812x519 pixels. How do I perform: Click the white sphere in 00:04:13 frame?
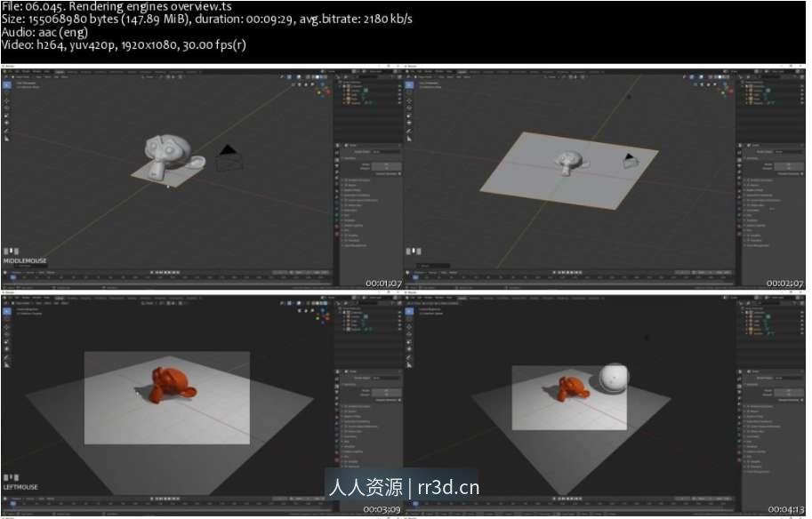615,379
